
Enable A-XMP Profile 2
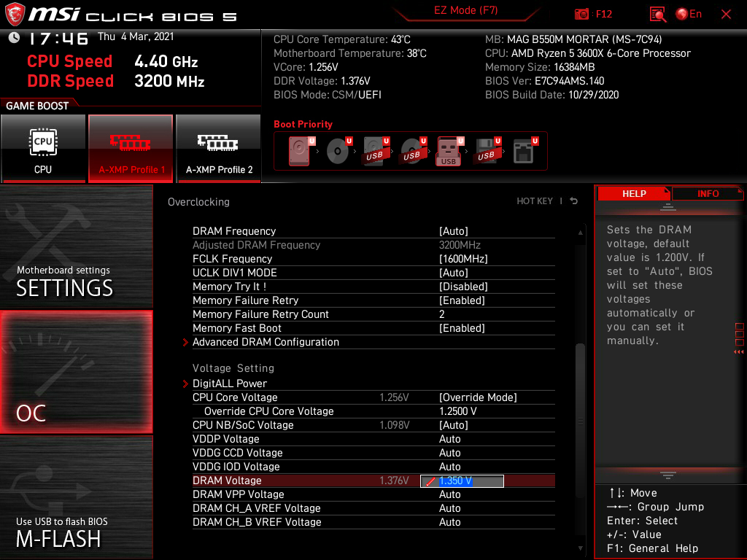coord(219,149)
